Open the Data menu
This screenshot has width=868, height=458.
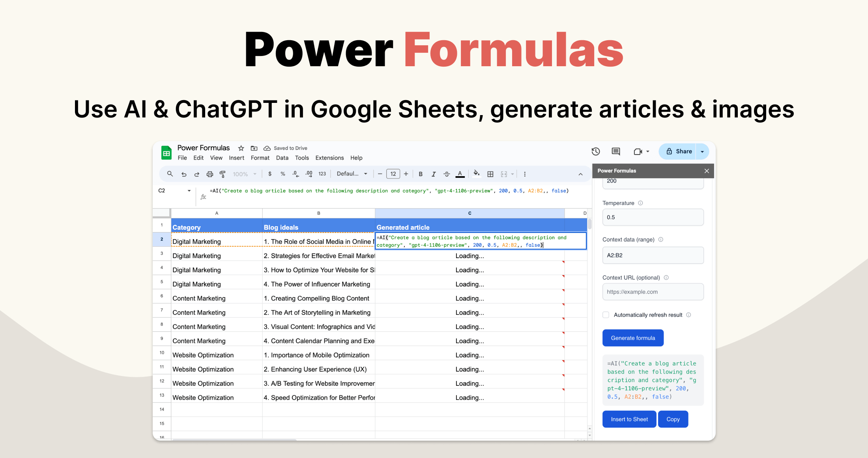click(282, 158)
